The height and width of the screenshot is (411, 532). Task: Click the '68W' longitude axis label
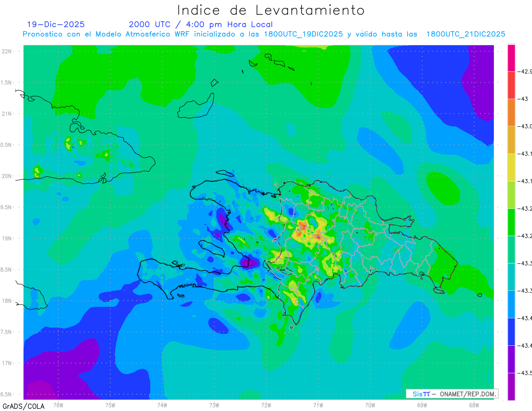click(474, 405)
